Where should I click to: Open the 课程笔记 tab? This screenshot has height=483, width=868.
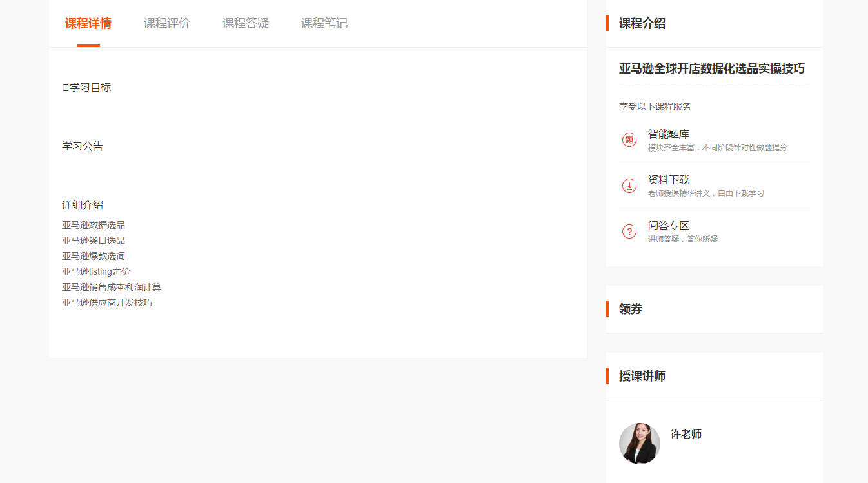point(324,24)
